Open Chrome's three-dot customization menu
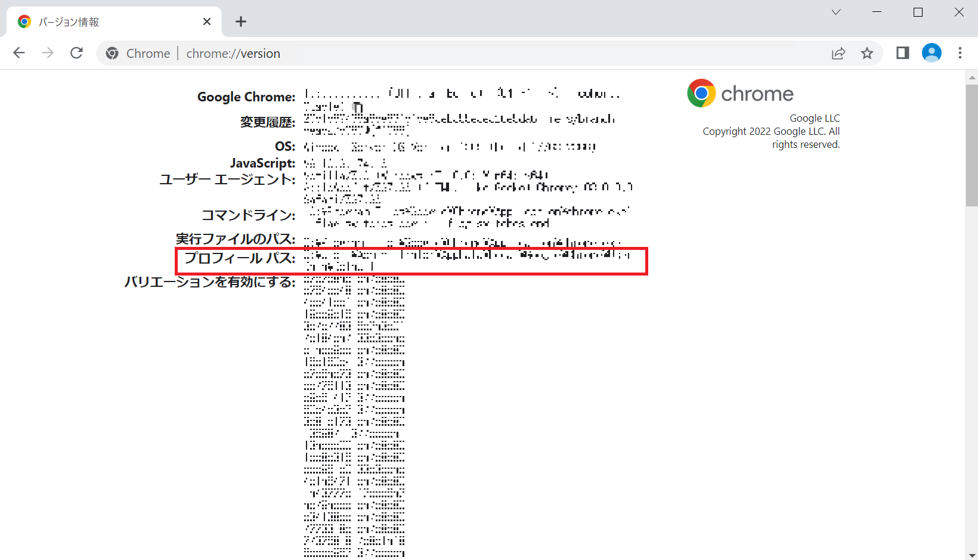978x560 pixels. (x=960, y=53)
